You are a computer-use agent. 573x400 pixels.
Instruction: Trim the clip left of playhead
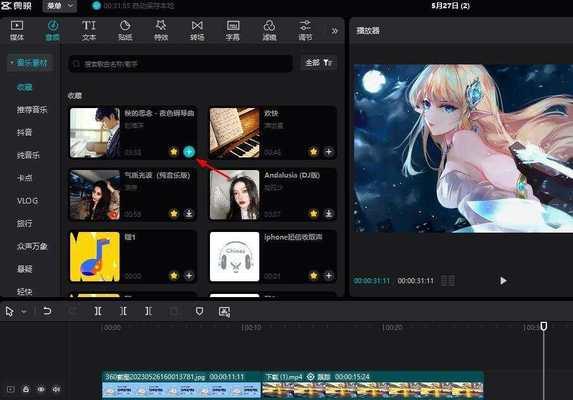tap(123, 311)
